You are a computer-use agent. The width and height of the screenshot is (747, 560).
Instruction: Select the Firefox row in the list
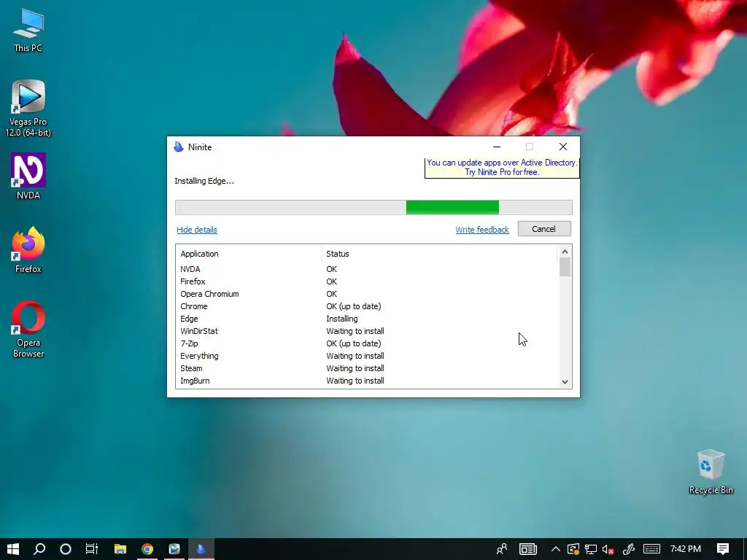tap(367, 281)
